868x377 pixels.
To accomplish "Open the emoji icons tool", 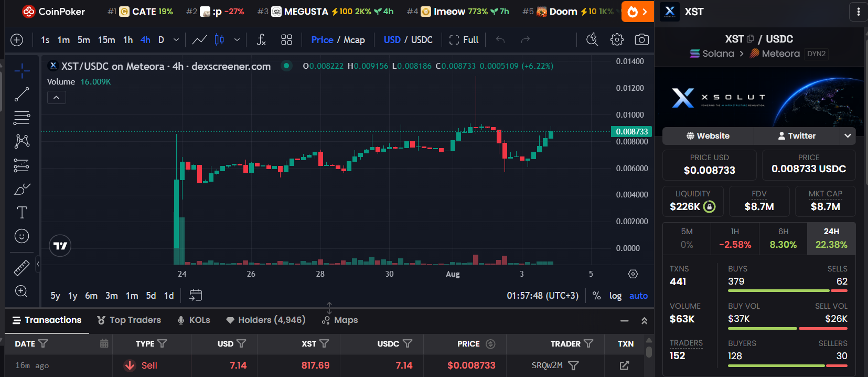I will point(22,236).
